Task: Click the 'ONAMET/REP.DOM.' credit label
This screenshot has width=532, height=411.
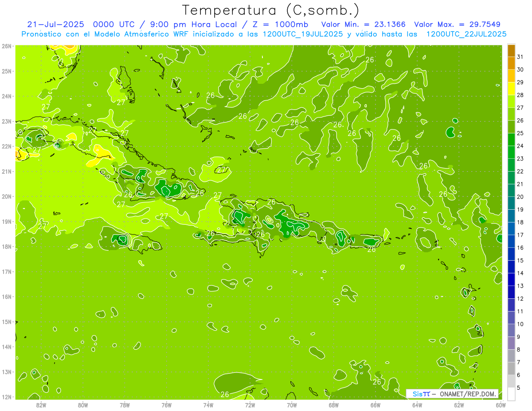Action: tap(468, 394)
